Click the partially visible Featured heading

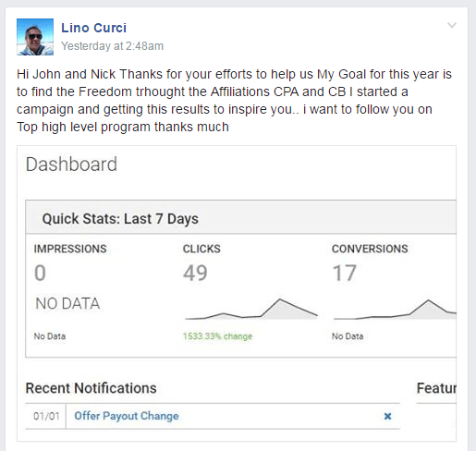pos(436,388)
